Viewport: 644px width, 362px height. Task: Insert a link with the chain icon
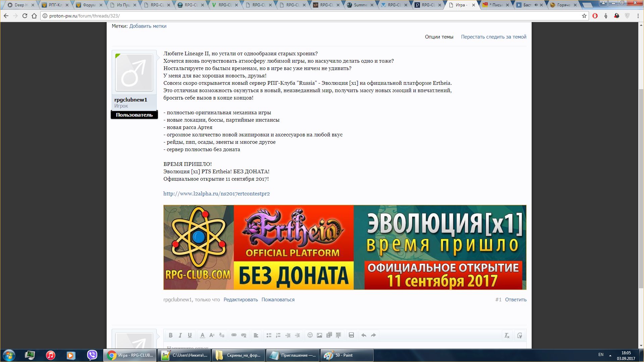point(234,335)
